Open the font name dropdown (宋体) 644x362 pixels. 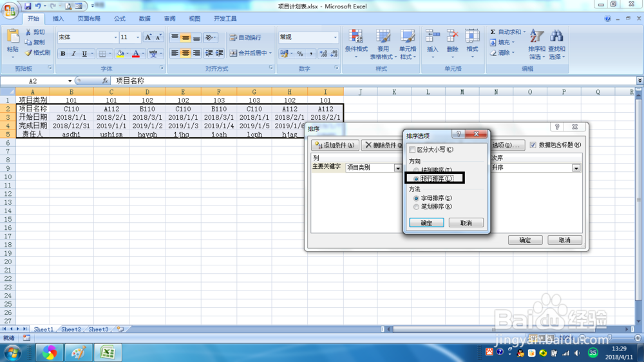pos(115,37)
